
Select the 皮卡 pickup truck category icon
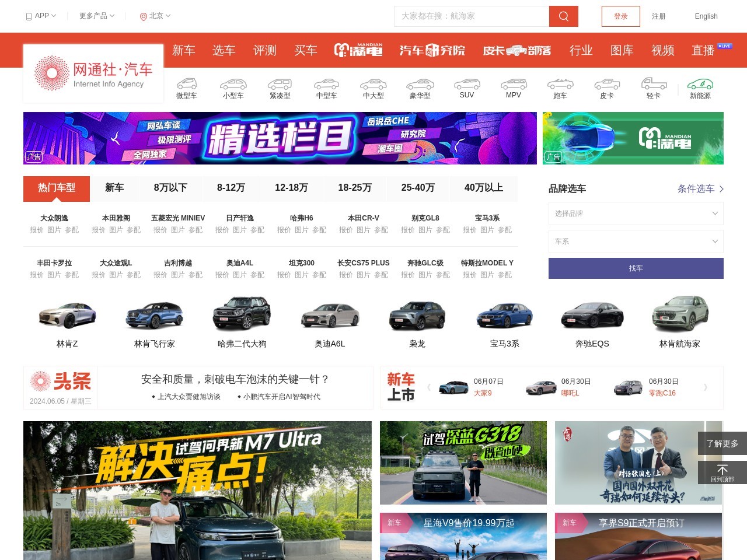(x=606, y=85)
